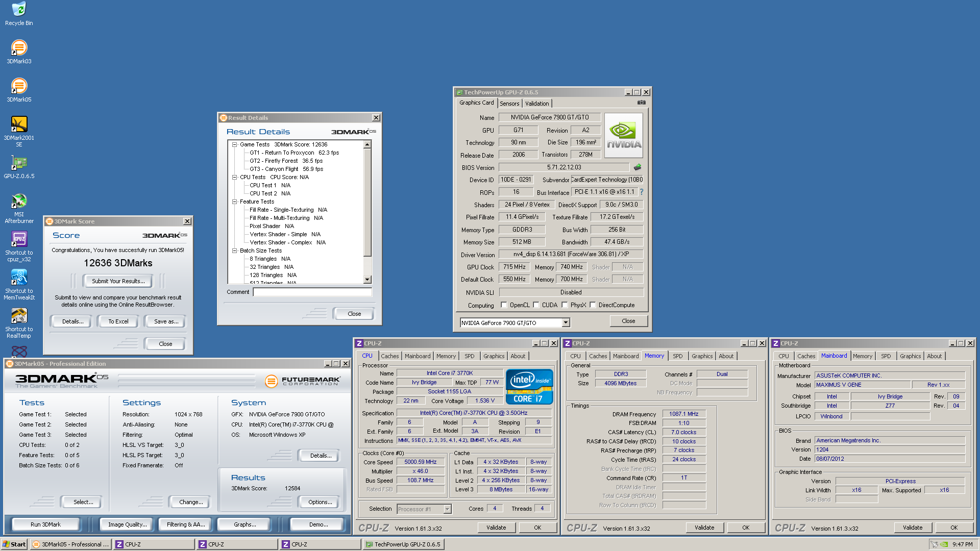Select 3DMark05 - Professional taskbar button
The height and width of the screenshot is (551, 980).
point(70,544)
